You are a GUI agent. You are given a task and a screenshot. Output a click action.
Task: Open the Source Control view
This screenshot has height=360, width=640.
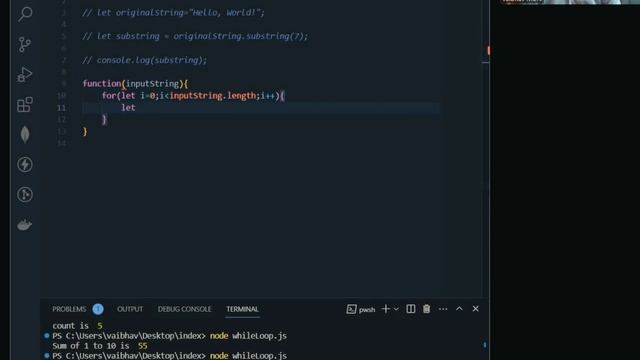[x=25, y=44]
